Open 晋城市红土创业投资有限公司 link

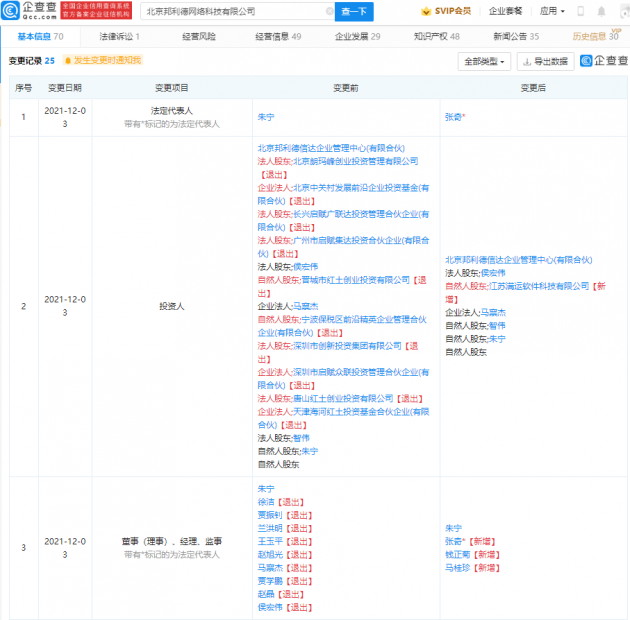click(x=356, y=280)
